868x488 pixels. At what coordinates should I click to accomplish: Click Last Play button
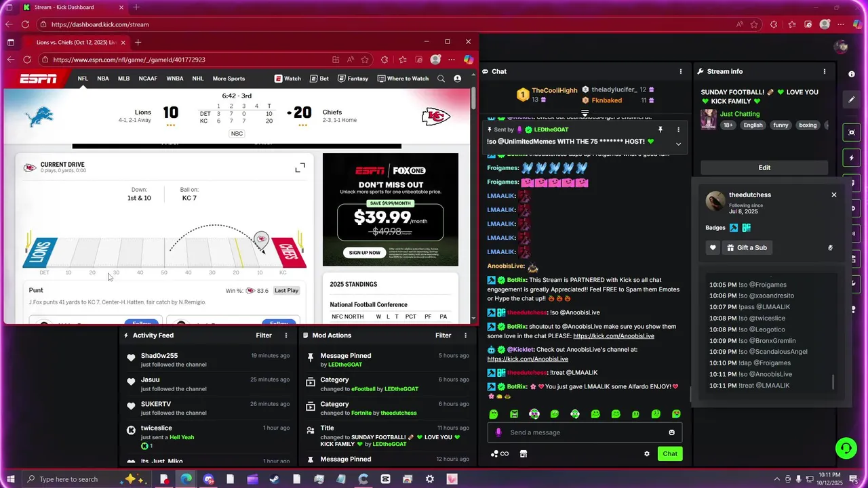pos(286,291)
